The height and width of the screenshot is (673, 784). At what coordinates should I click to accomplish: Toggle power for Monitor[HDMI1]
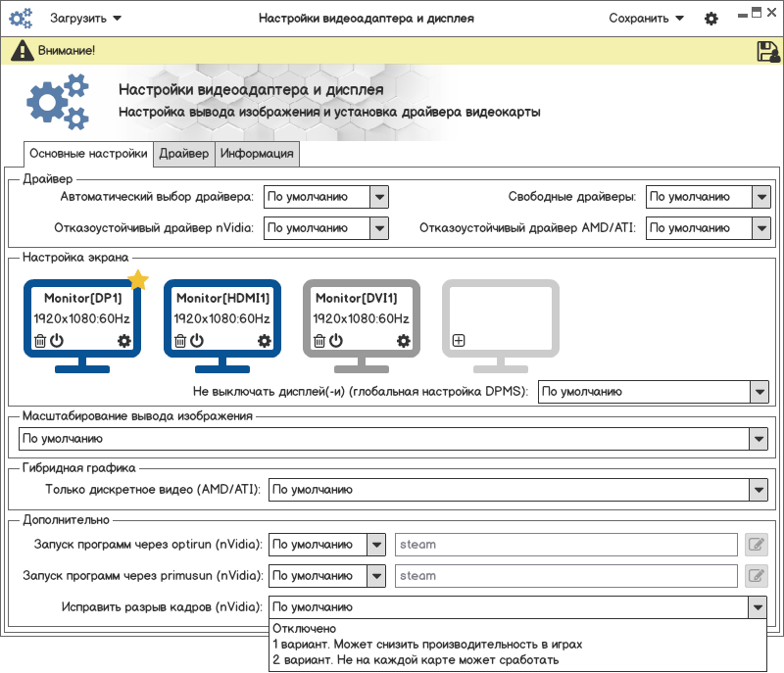(197, 340)
